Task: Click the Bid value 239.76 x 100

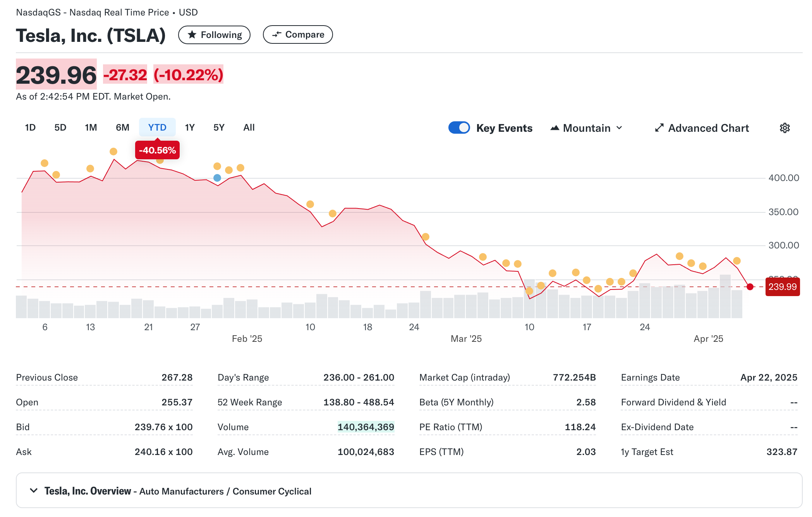Action: [x=163, y=427]
